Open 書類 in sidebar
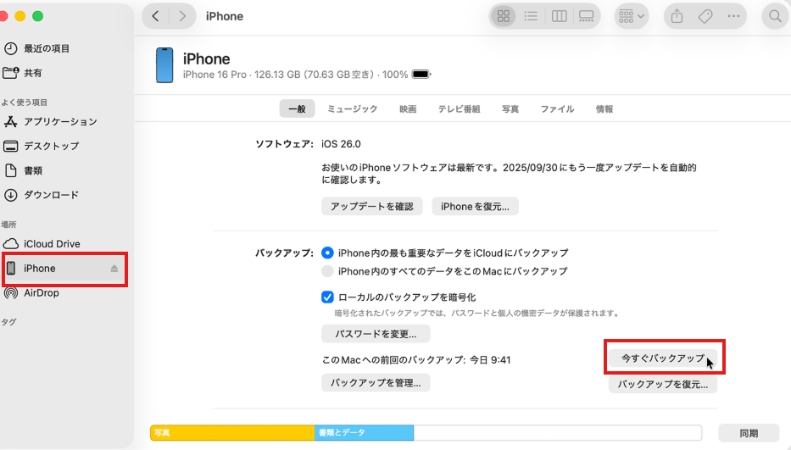The image size is (791, 450). [23, 171]
